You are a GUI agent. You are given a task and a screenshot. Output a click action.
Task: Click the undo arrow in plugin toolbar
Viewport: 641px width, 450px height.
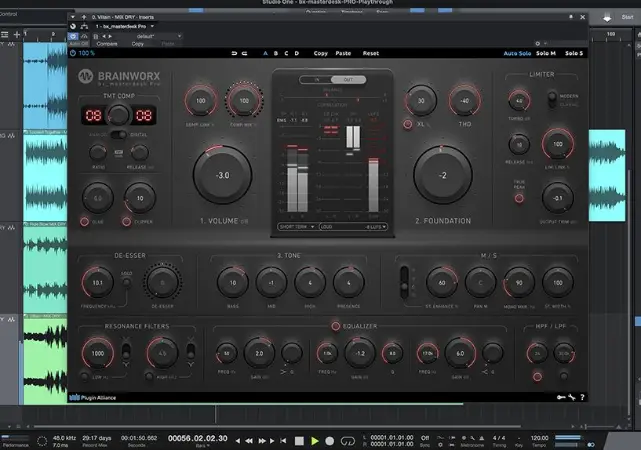233,52
